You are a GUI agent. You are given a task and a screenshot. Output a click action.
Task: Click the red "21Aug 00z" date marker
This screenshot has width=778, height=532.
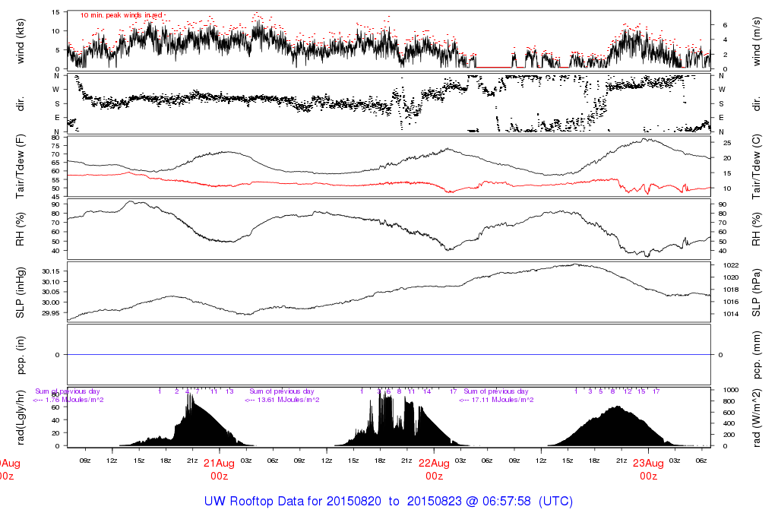click(x=219, y=470)
